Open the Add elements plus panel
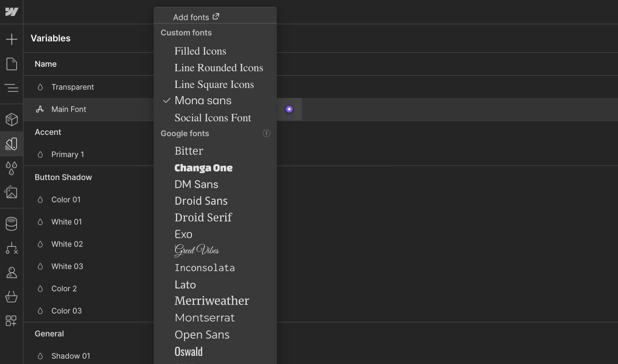The height and width of the screenshot is (364, 618). (x=12, y=39)
